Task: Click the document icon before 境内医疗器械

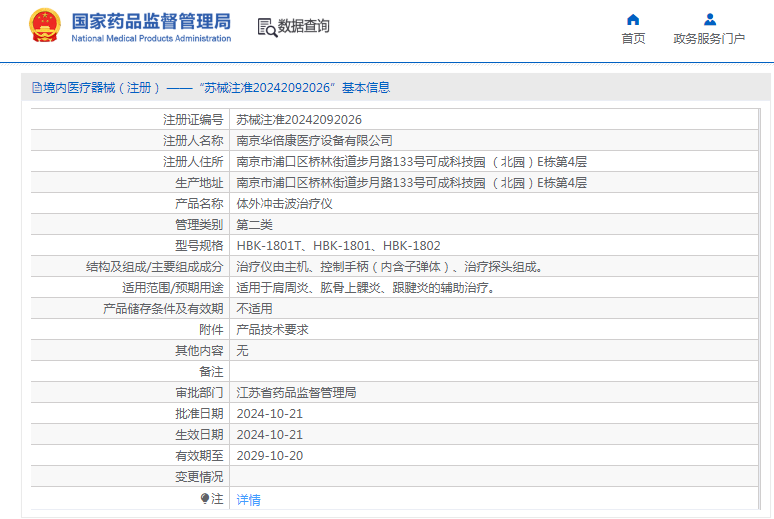Action: pyautogui.click(x=37, y=88)
